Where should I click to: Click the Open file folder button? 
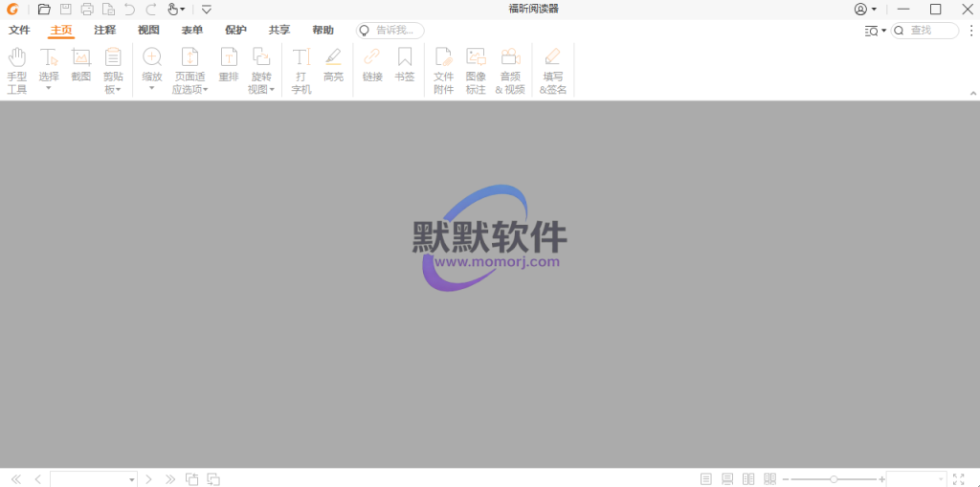click(44, 10)
